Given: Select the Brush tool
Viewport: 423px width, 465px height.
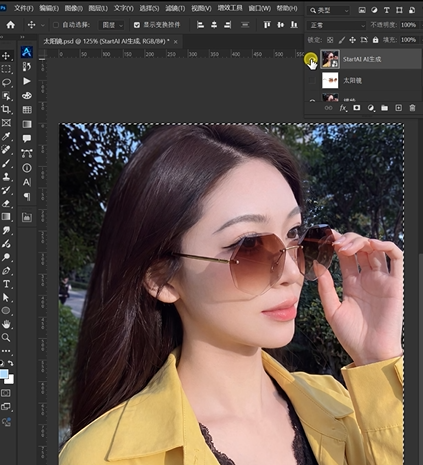Looking at the screenshot, I should [6, 163].
